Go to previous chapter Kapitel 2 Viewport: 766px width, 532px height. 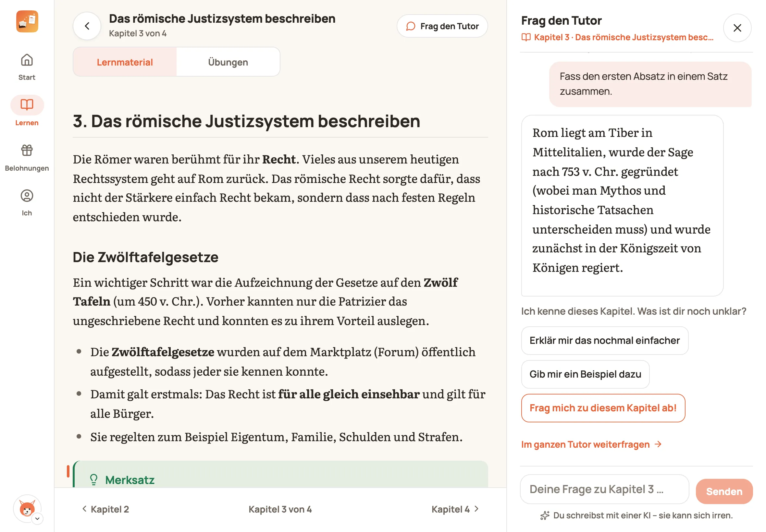pos(105,509)
